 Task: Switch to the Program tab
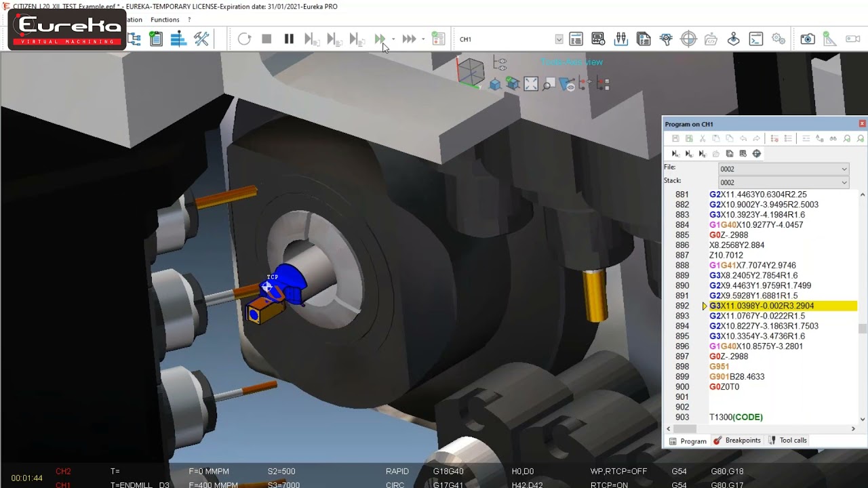pyautogui.click(x=688, y=441)
